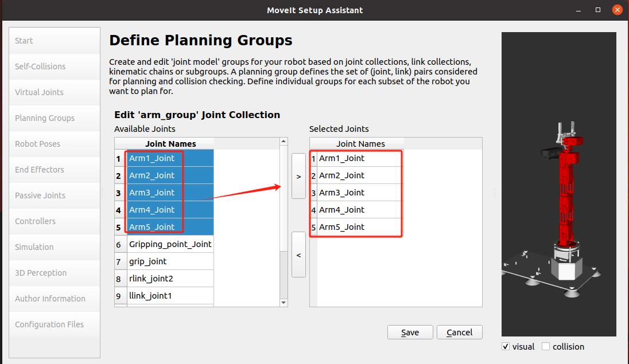The width and height of the screenshot is (629, 364).
Task: Click the robot 3D model preview
Action: point(558,184)
